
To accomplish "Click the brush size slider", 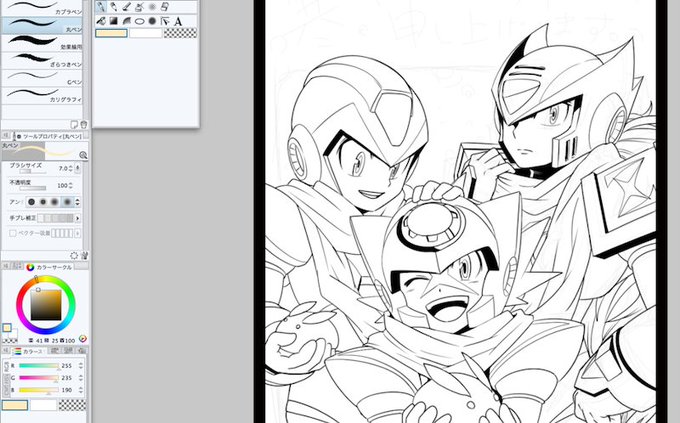I will 33,172.
